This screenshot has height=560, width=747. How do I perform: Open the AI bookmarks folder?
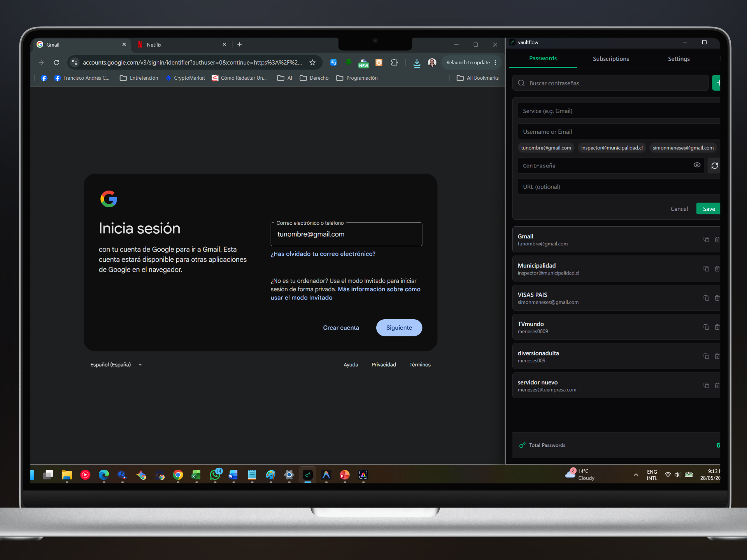pyautogui.click(x=285, y=78)
